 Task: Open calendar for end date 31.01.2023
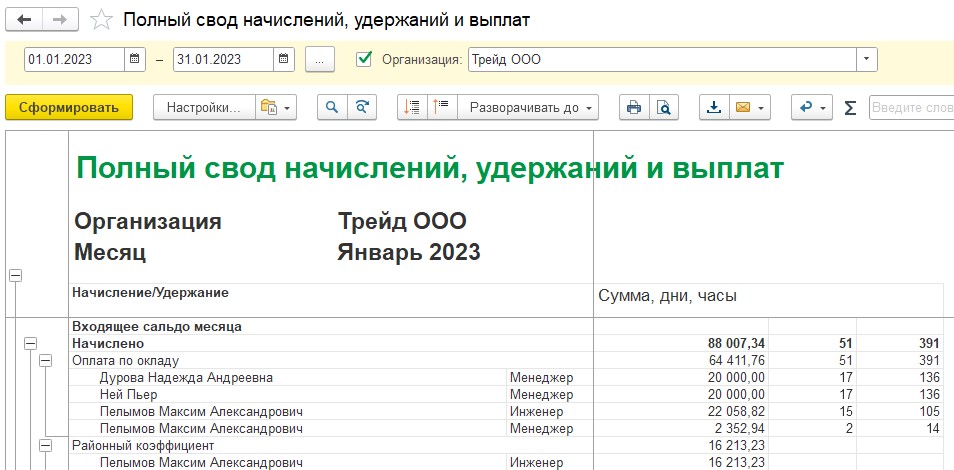(284, 59)
